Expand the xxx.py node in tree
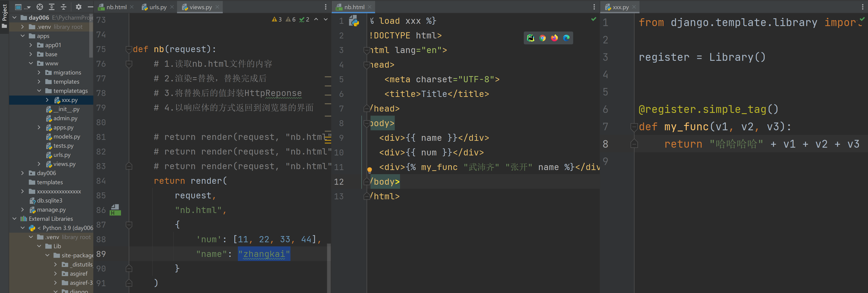The image size is (868, 293). point(47,100)
